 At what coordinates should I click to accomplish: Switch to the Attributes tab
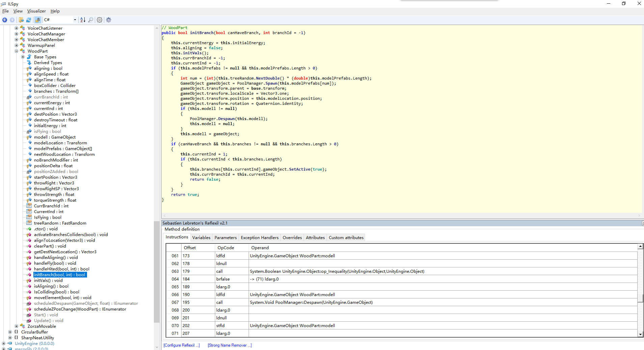315,238
